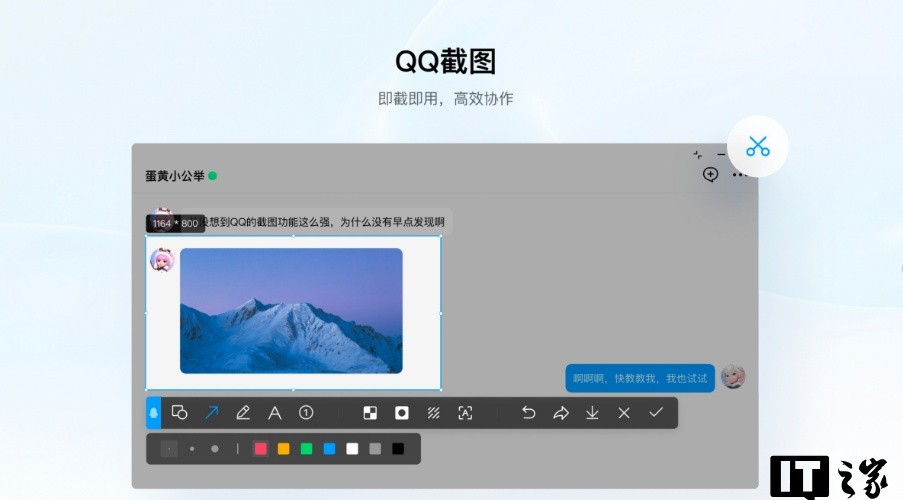Open the add chat bubble plus icon
The height and width of the screenshot is (500, 903).
click(x=711, y=175)
